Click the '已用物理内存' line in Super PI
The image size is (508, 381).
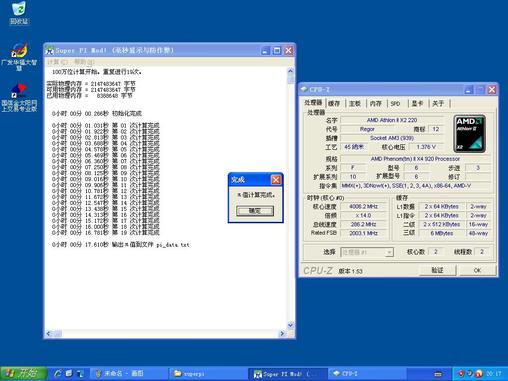89,96
